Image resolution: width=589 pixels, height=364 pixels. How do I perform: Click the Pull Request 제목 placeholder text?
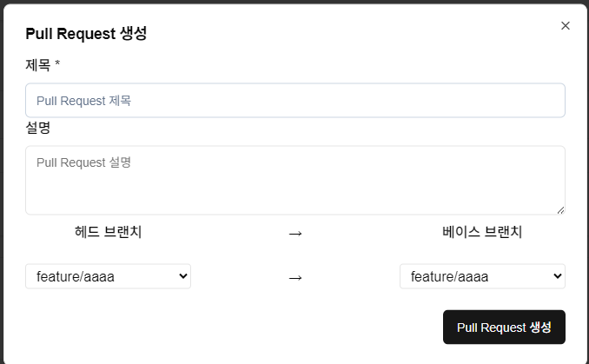[83, 101]
